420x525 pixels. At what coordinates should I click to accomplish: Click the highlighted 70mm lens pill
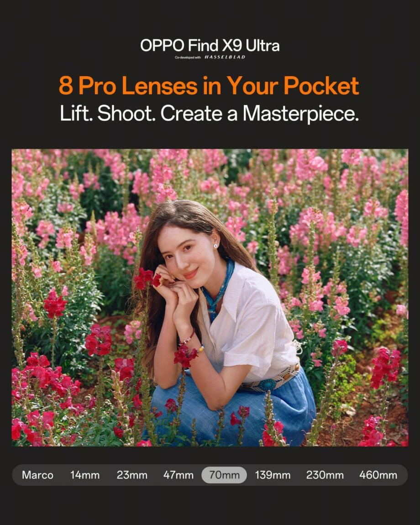[x=224, y=475]
